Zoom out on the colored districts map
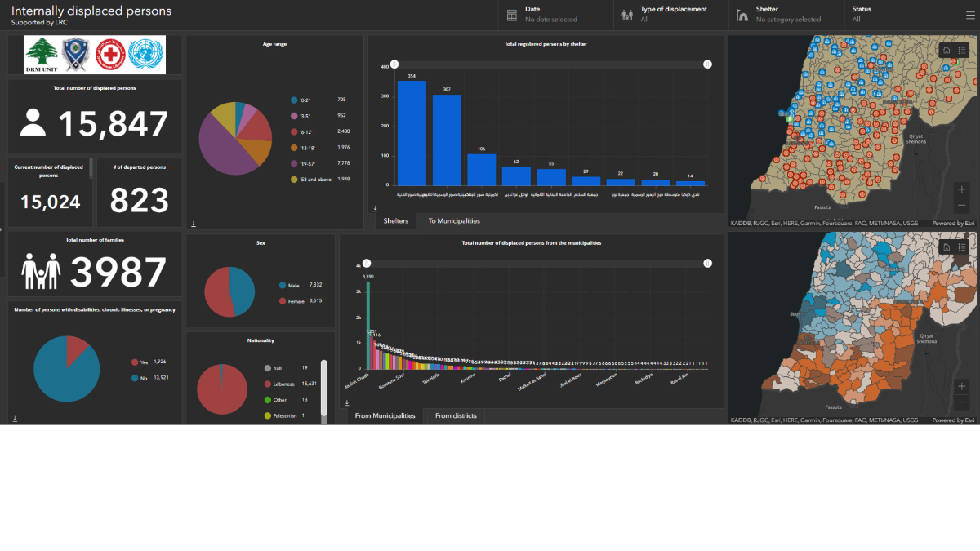This screenshot has height=551, width=980. (961, 402)
